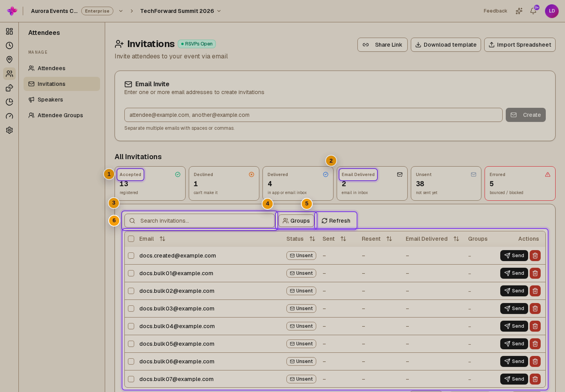
Task: Delete the docs.bulk06@example.com invitation
Action: click(x=535, y=361)
